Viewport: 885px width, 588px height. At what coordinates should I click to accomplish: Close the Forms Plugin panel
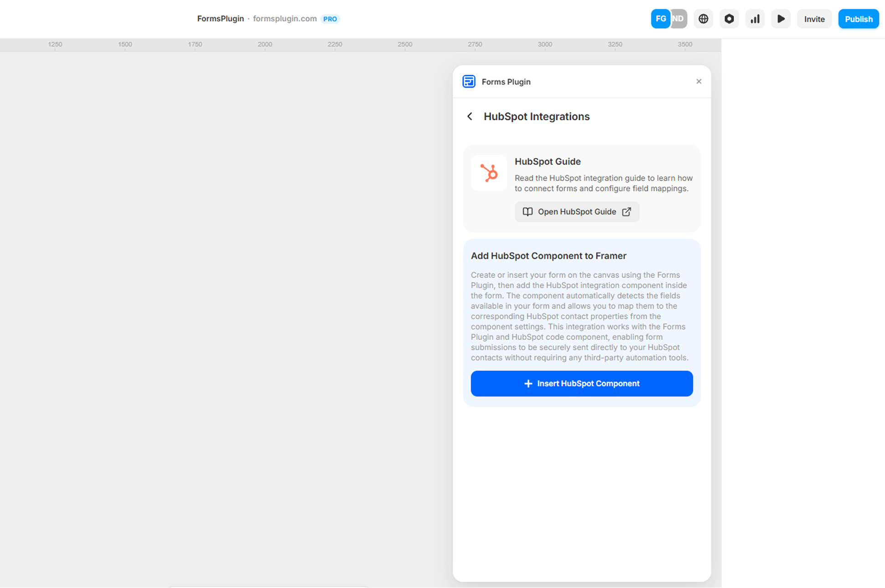(699, 81)
